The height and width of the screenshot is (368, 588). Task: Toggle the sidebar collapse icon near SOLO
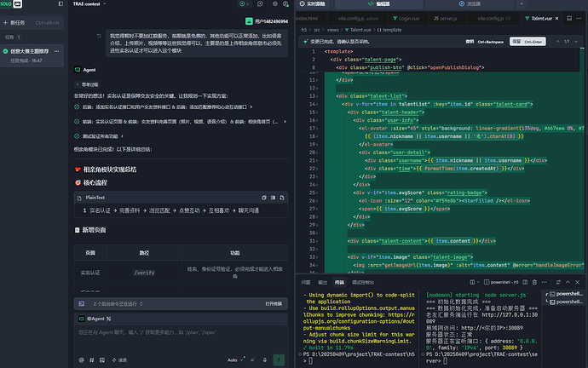pos(61,3)
